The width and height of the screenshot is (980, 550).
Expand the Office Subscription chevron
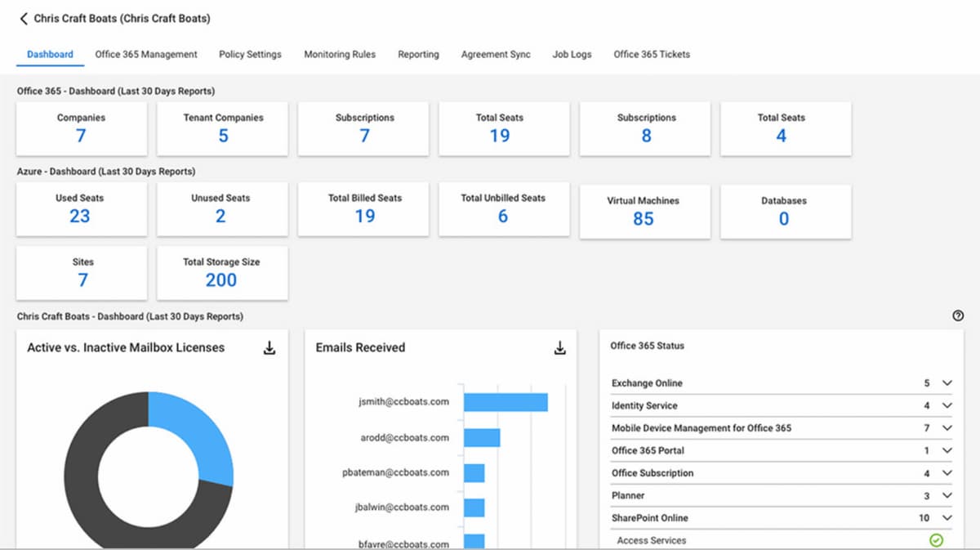pos(947,473)
